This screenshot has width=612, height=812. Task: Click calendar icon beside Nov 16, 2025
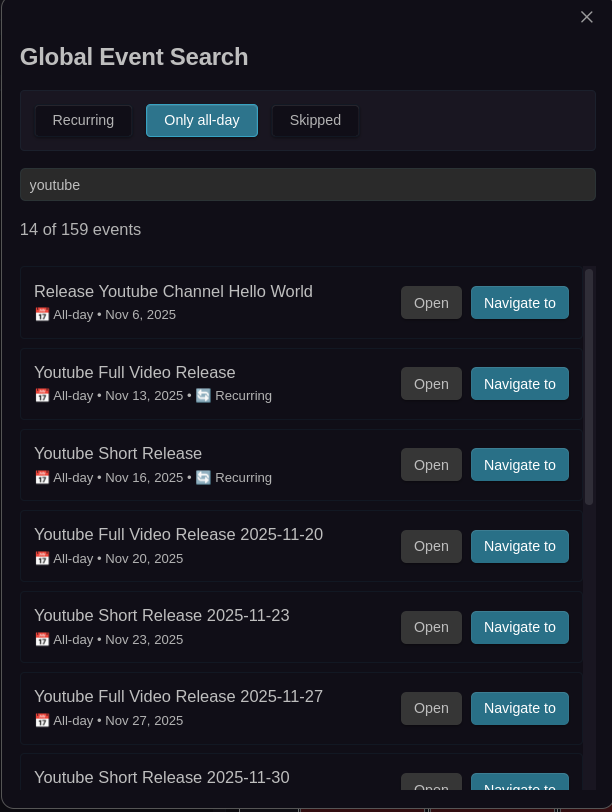coord(42,477)
